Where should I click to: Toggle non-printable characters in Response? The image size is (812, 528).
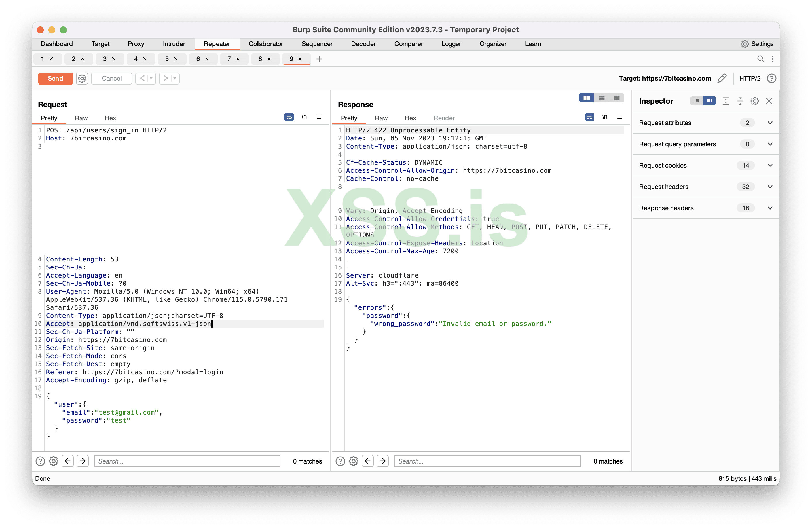tap(605, 117)
